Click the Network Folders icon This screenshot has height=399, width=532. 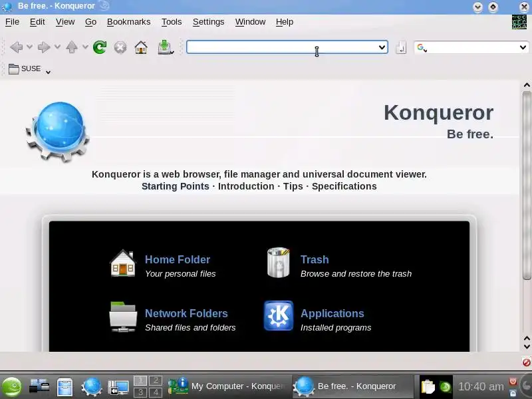(123, 317)
